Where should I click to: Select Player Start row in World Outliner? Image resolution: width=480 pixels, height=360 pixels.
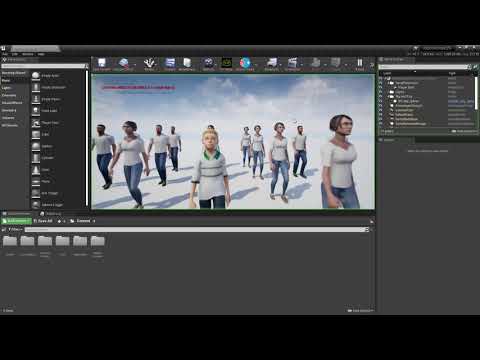pyautogui.click(x=427, y=87)
